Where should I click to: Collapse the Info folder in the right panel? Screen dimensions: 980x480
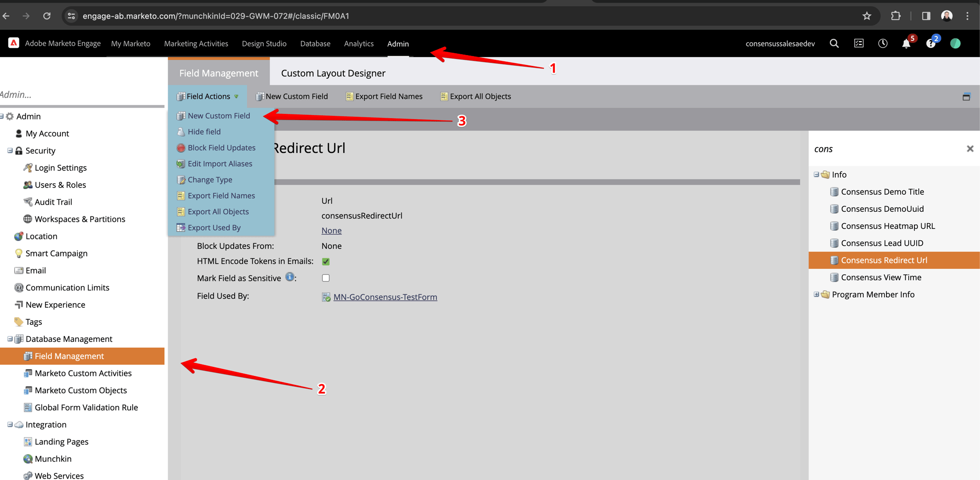pos(816,174)
